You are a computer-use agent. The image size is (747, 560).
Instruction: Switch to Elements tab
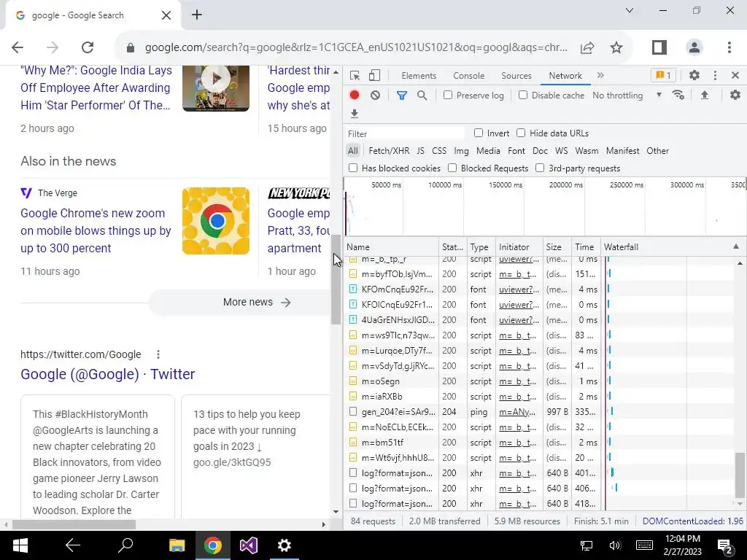[419, 76]
